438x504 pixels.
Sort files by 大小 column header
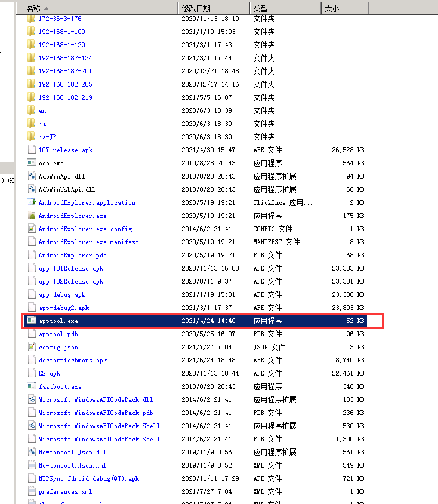(x=346, y=8)
